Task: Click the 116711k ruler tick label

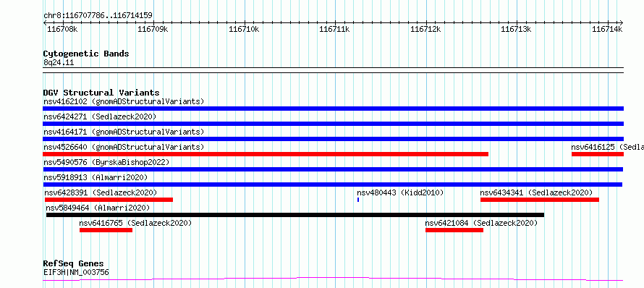Action: (x=334, y=29)
